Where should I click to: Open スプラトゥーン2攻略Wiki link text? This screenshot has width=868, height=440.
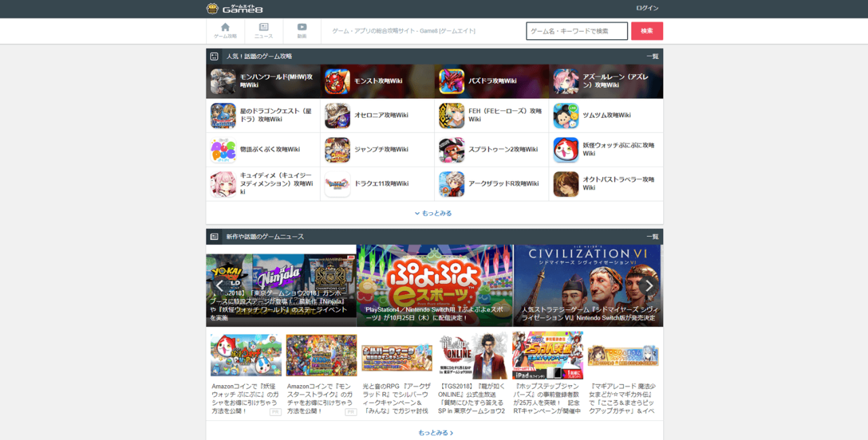click(x=503, y=150)
